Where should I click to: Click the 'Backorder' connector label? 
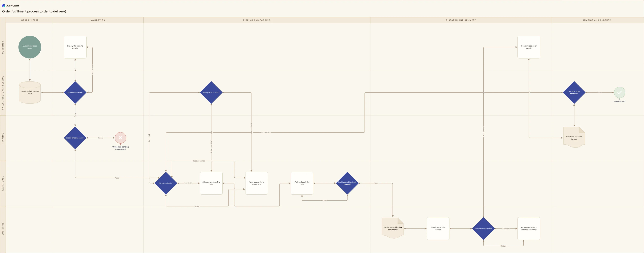coord(265,133)
